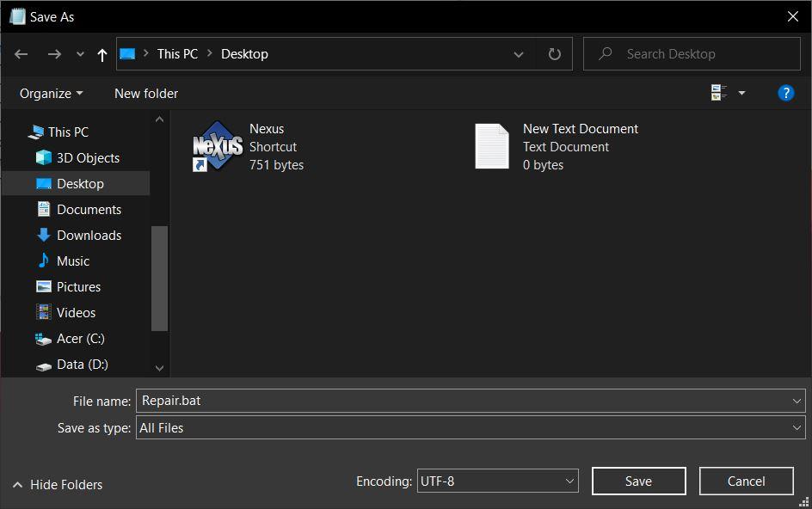812x509 pixels.
Task: Open recent locations chevron beside forward arrow
Action: click(x=80, y=54)
